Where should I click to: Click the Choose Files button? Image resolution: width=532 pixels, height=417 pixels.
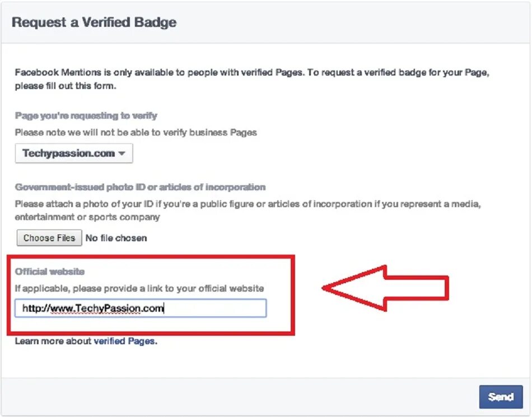pos(49,238)
